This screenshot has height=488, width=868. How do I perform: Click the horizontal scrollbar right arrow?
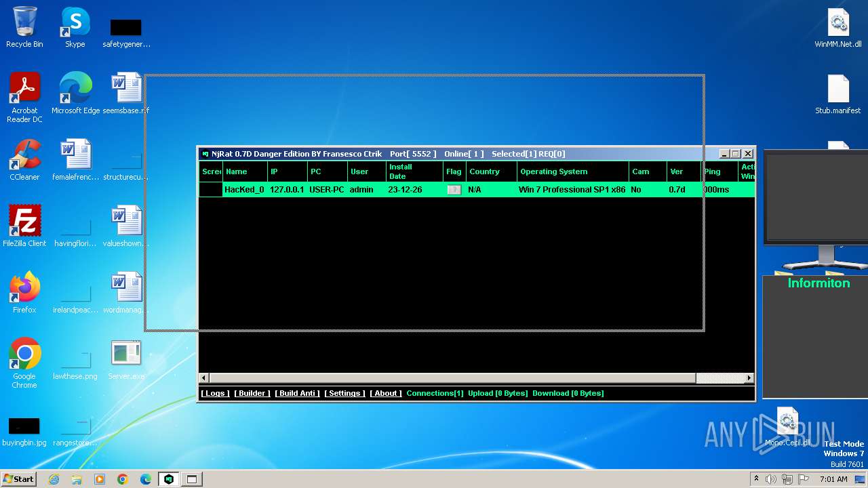click(749, 378)
